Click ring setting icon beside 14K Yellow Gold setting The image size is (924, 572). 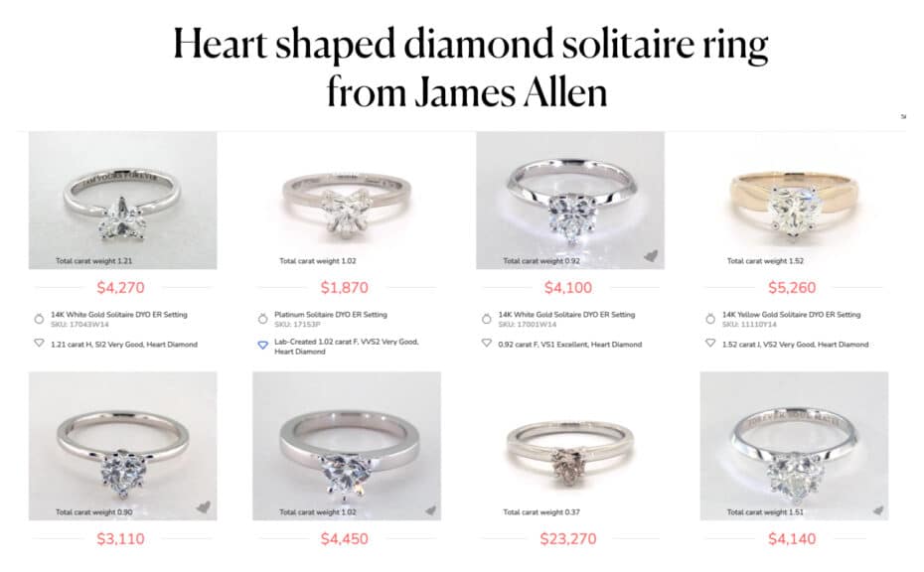click(710, 319)
